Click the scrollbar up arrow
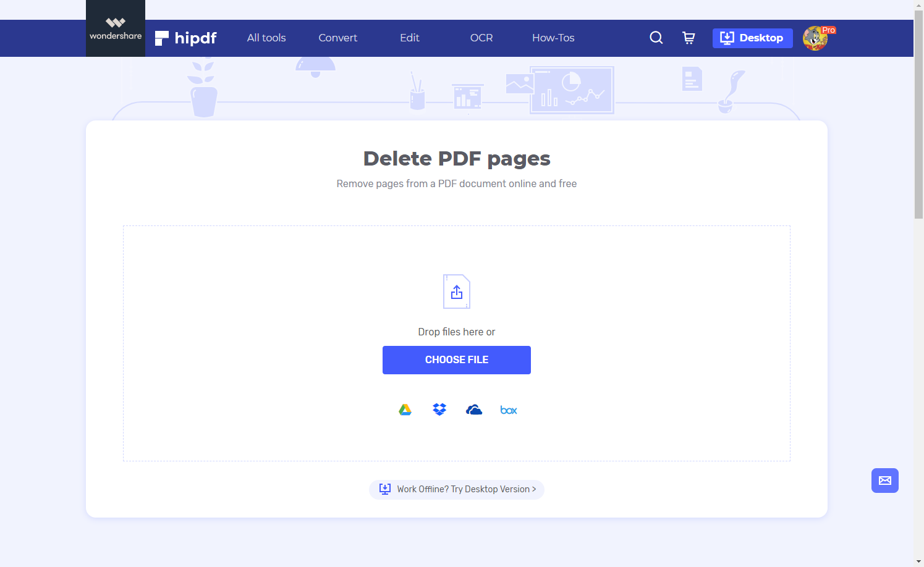This screenshot has width=924, height=567. (x=919, y=5)
